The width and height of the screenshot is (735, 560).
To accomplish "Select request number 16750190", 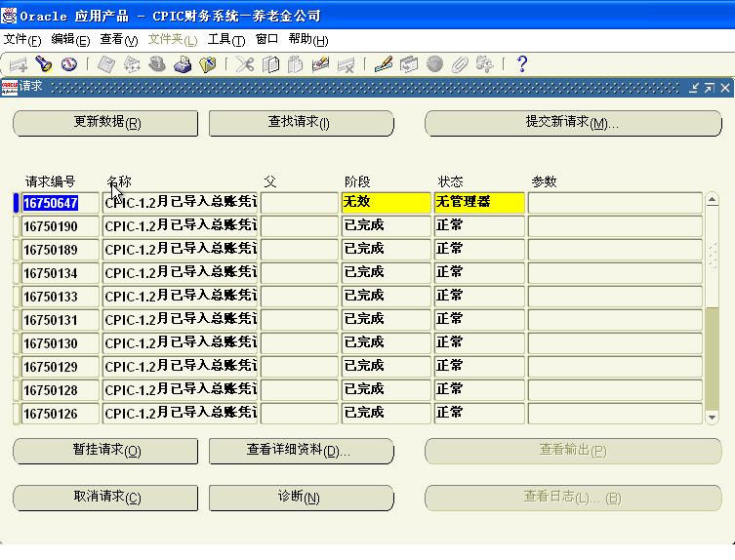I will coord(60,226).
